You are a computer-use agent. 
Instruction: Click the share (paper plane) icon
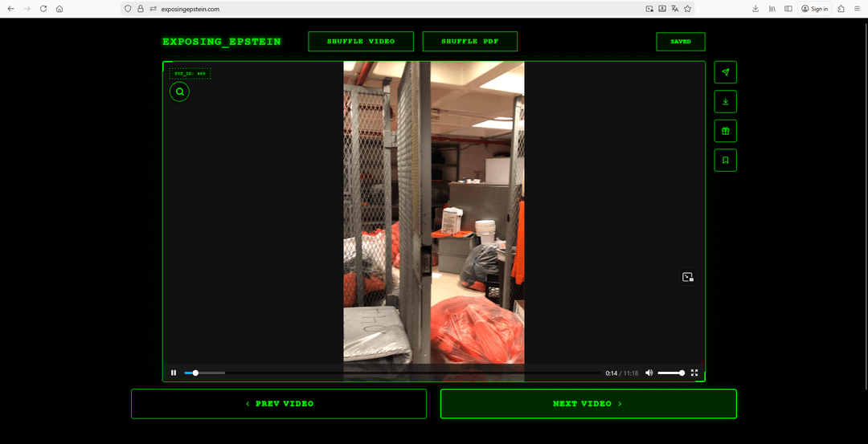[725, 72]
